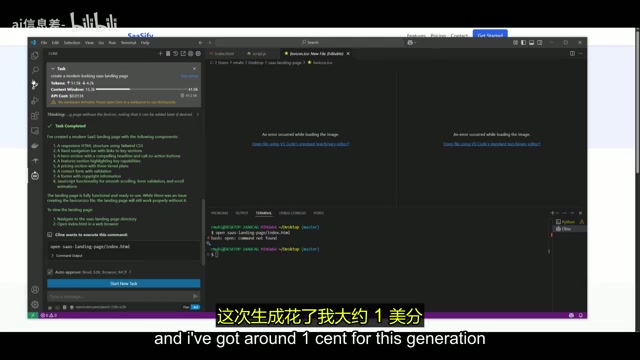Open errors and warnings in status bar
This screenshot has width=640, height=360.
tap(49, 315)
